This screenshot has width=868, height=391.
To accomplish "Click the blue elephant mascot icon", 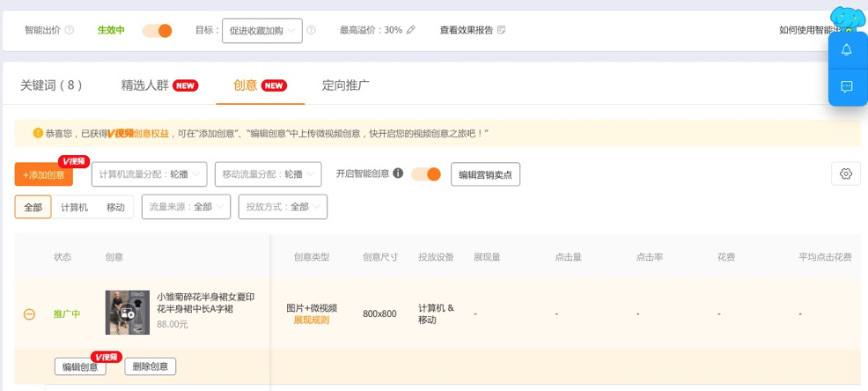I will pyautogui.click(x=848, y=20).
